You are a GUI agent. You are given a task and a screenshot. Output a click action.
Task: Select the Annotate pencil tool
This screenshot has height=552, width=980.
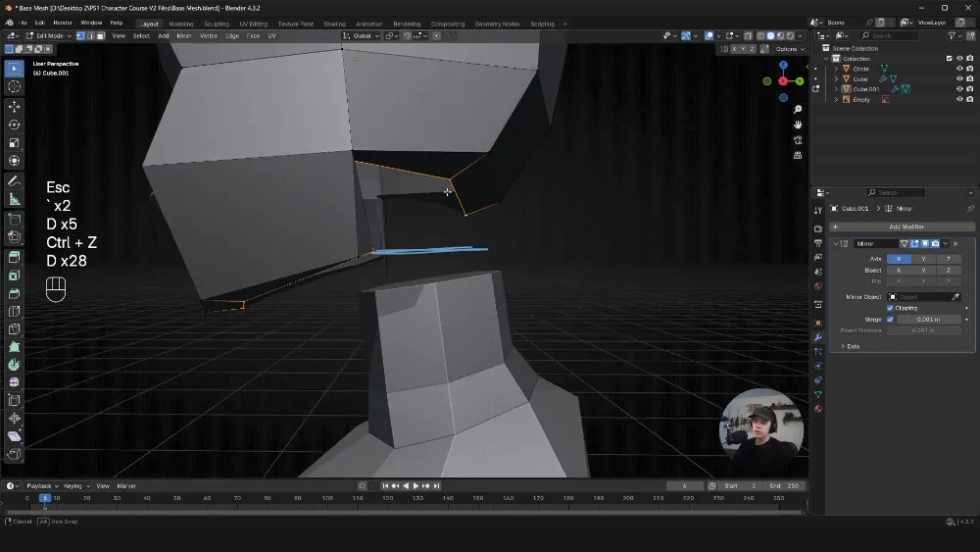pos(14,181)
